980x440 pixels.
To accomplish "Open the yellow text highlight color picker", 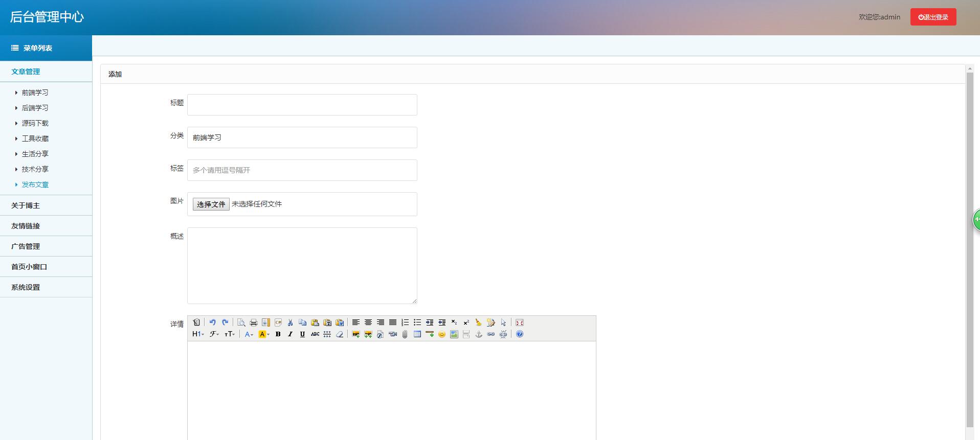I will [x=264, y=334].
